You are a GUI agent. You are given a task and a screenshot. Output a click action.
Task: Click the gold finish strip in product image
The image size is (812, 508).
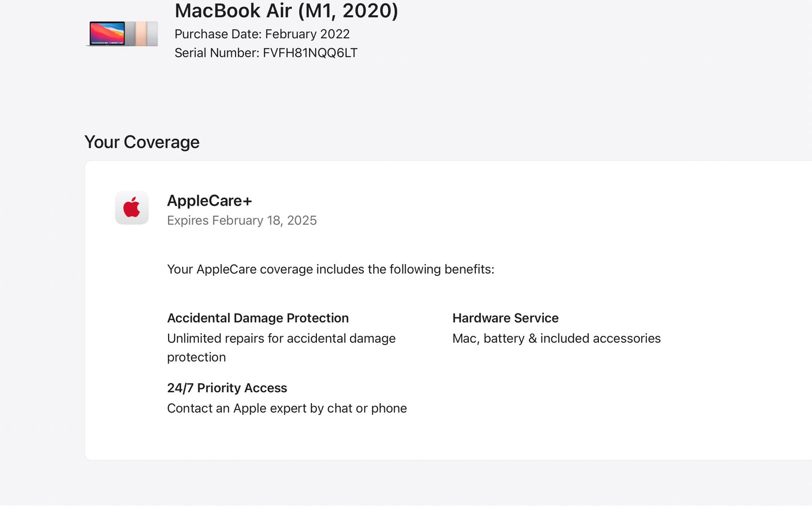[141, 34]
